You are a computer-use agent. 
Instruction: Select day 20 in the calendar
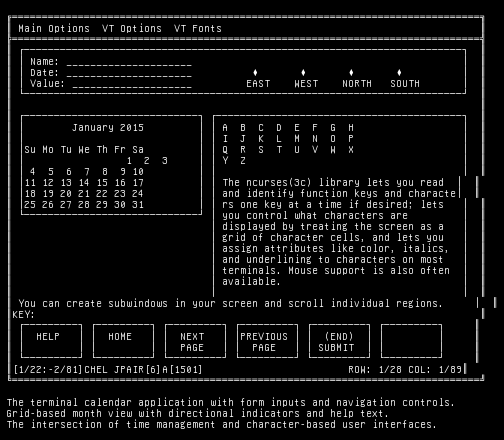[66, 194]
